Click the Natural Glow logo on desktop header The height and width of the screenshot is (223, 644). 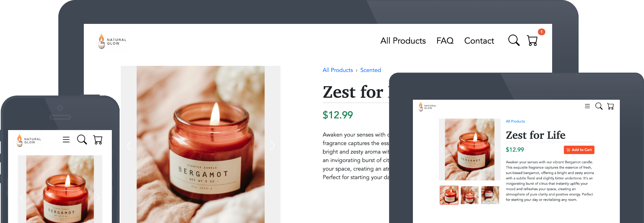(x=112, y=41)
